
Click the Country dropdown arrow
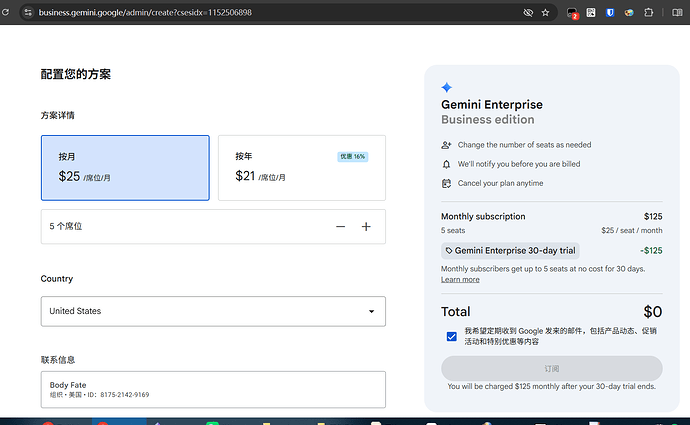click(x=371, y=311)
